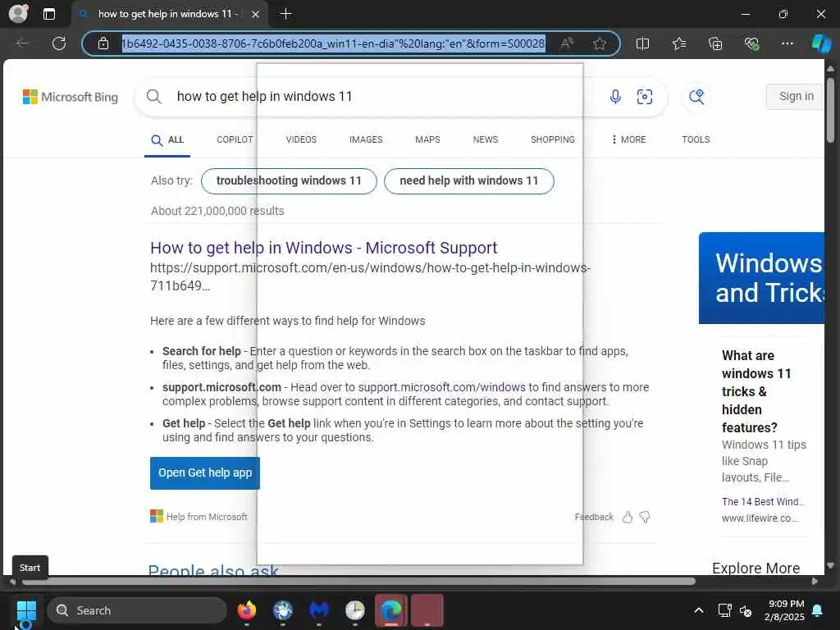
Task: View site information lock icon
Action: 103,43
